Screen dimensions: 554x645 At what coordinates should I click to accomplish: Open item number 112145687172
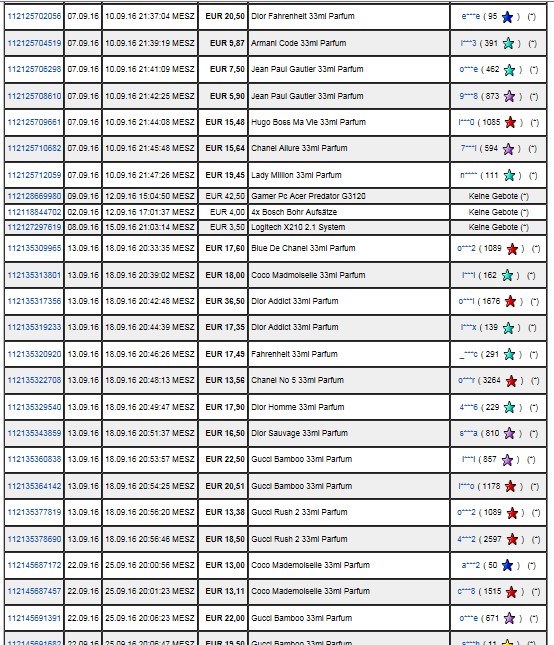point(34,565)
